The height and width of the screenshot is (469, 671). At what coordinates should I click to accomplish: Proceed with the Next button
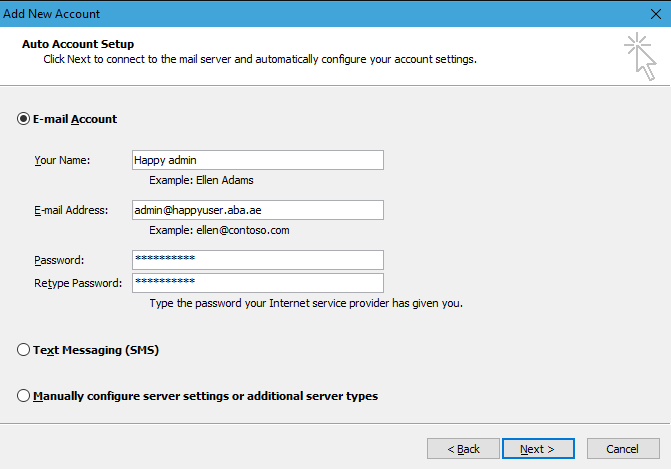(x=538, y=448)
